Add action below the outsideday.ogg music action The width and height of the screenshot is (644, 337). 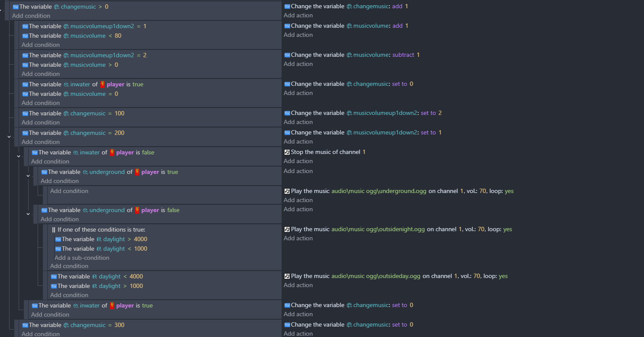[x=298, y=285]
